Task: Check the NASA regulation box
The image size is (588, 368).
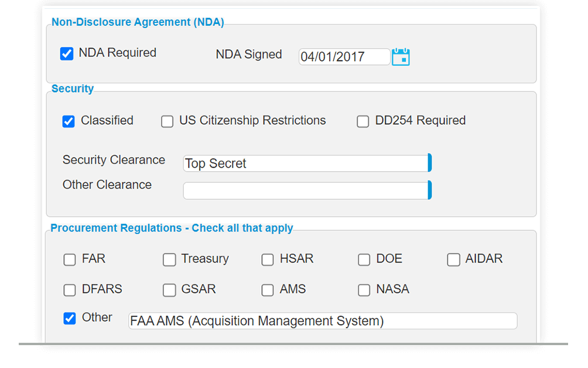Action: click(x=364, y=289)
